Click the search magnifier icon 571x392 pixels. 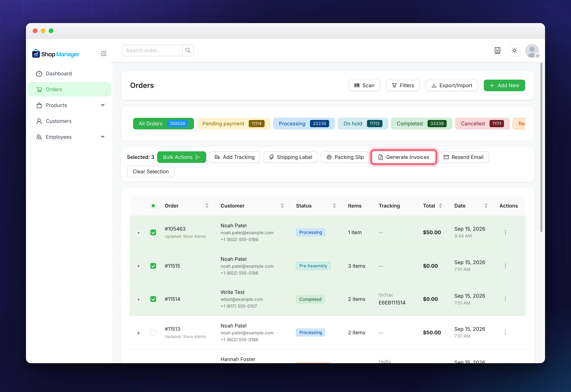coord(188,50)
